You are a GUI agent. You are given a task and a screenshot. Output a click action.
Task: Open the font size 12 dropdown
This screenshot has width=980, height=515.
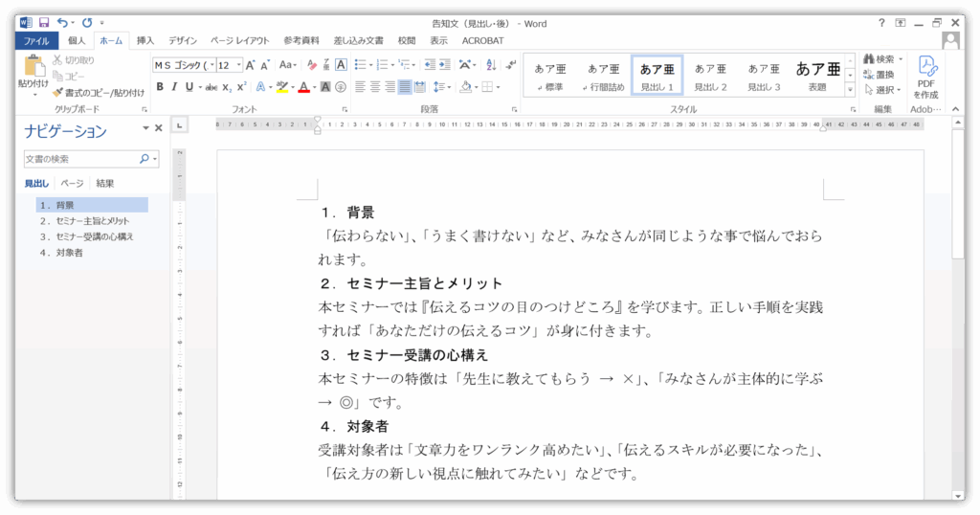point(238,65)
